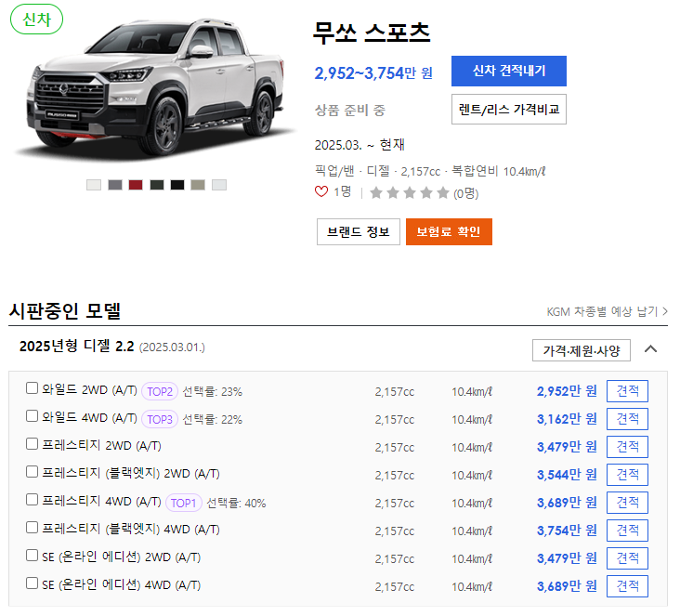Check 와일드 2WD (A/T) checkbox

[x=32, y=388]
